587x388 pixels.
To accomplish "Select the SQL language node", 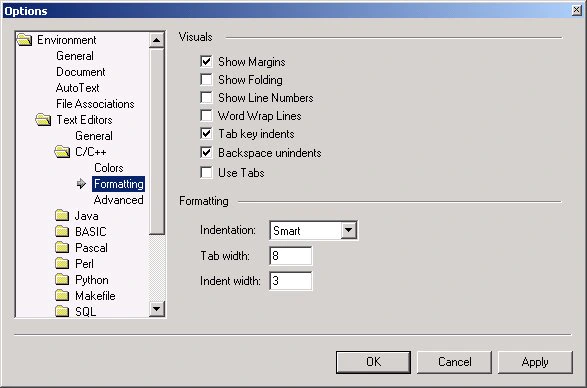I will pyautogui.click(x=85, y=311).
